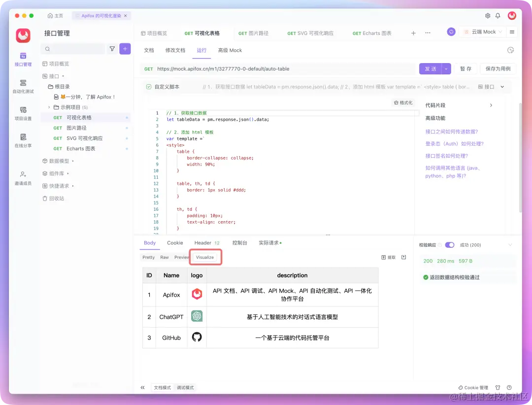Open the GET 图片路径 tab
532x405 pixels.
point(253,34)
